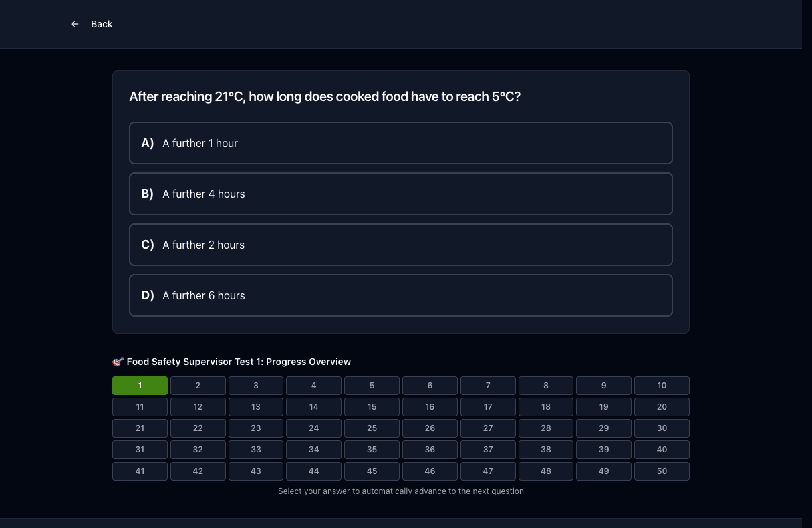Go to question 15
The height and width of the screenshot is (528, 812).
coord(372,407)
